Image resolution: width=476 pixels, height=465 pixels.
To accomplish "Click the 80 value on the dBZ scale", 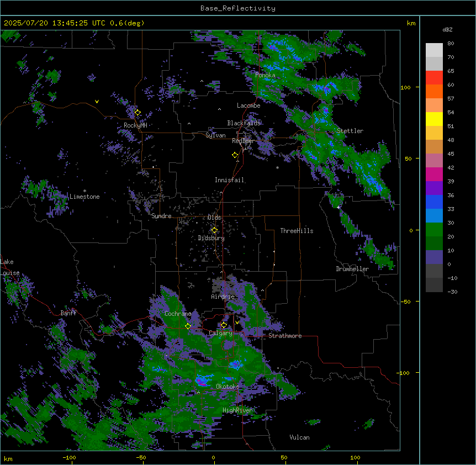I will pos(451,44).
